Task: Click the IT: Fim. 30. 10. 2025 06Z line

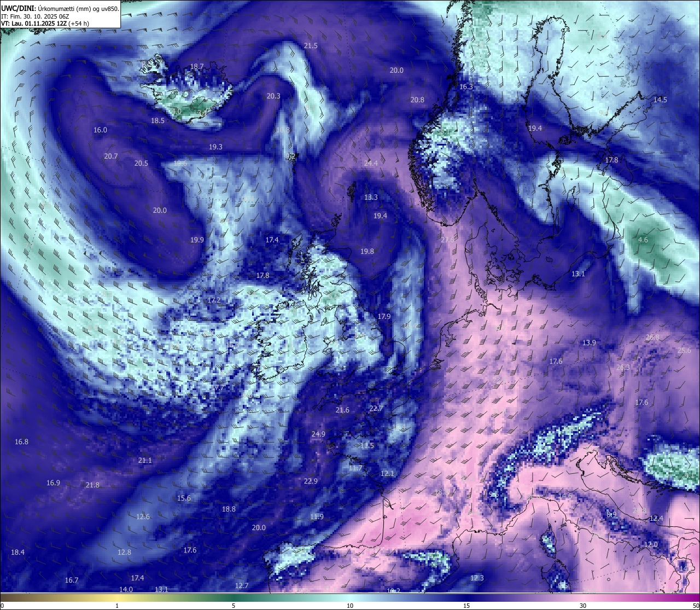Action: coord(35,16)
